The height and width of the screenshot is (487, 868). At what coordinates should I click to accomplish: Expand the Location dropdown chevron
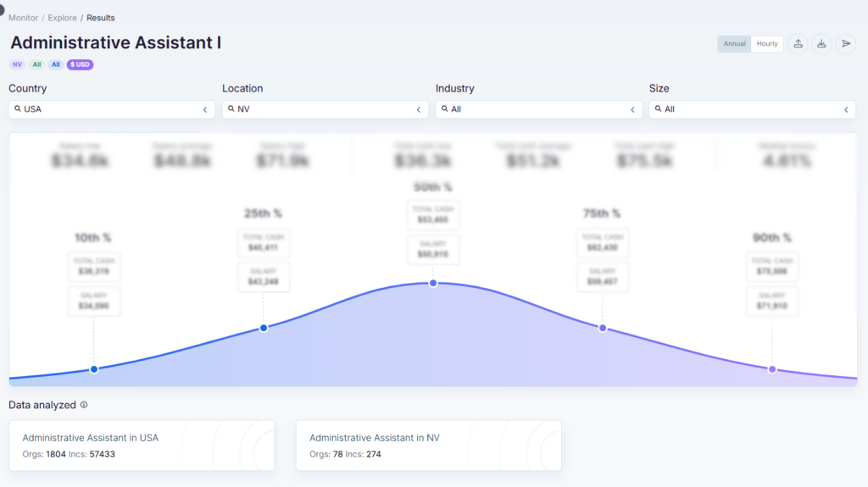point(418,110)
